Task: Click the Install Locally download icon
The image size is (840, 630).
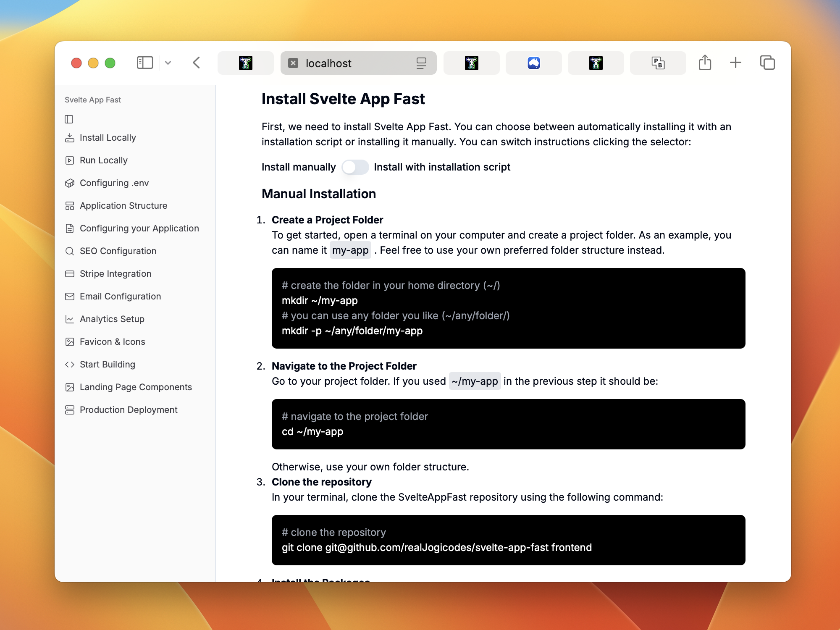Action: pos(70,138)
